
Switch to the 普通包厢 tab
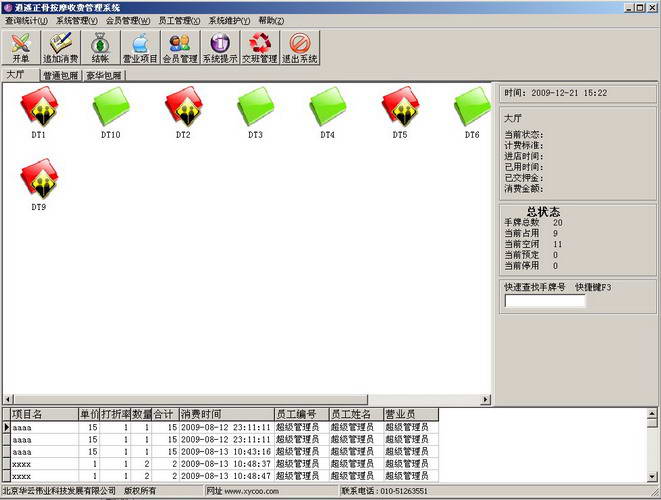click(x=61, y=75)
